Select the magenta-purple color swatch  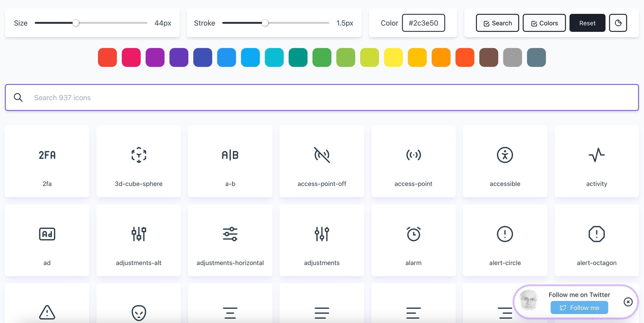point(155,57)
